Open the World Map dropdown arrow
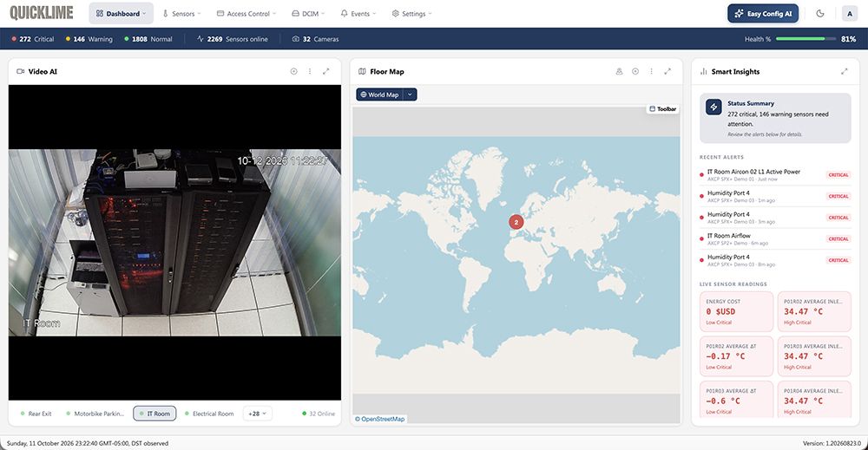Viewport: 868px width, 450px height. 411,95
